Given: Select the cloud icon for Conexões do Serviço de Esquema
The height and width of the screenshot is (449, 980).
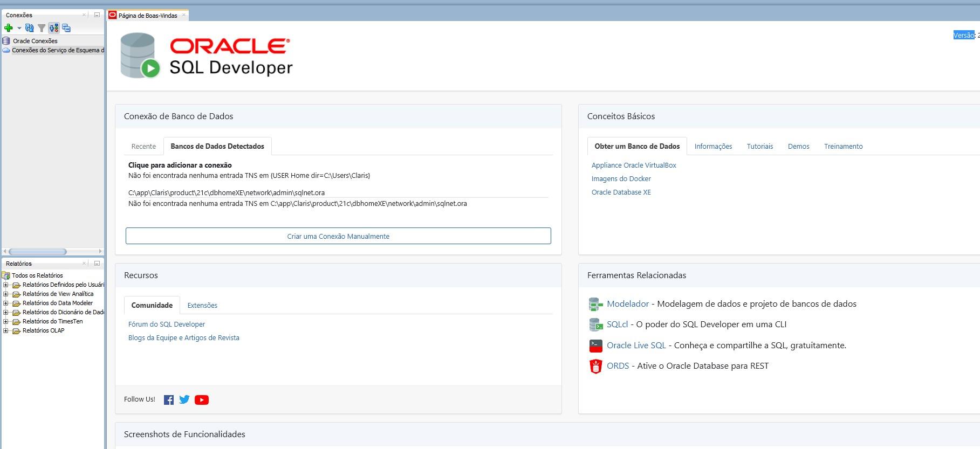Looking at the screenshot, I should [x=6, y=50].
